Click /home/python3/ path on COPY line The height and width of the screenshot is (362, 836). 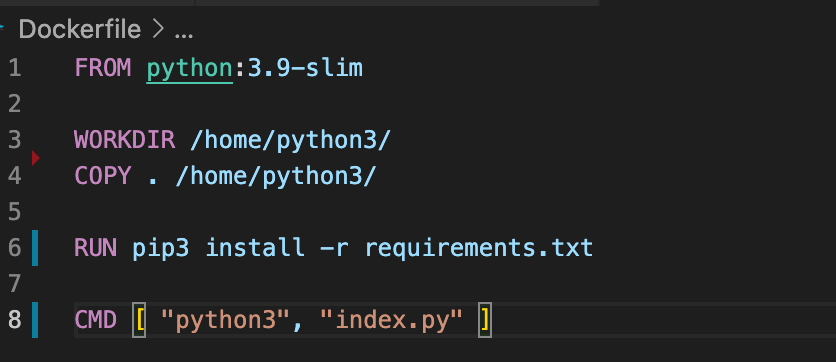[276, 176]
